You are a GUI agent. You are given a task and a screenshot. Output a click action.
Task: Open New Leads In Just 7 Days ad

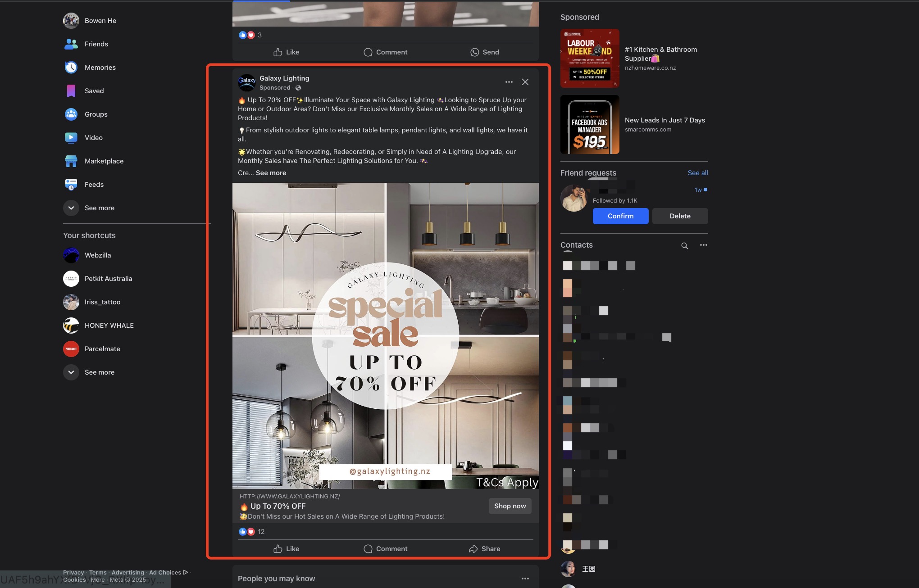[665, 120]
